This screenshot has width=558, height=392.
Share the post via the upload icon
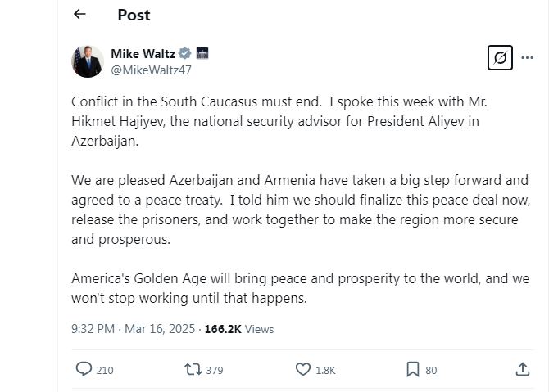523,370
